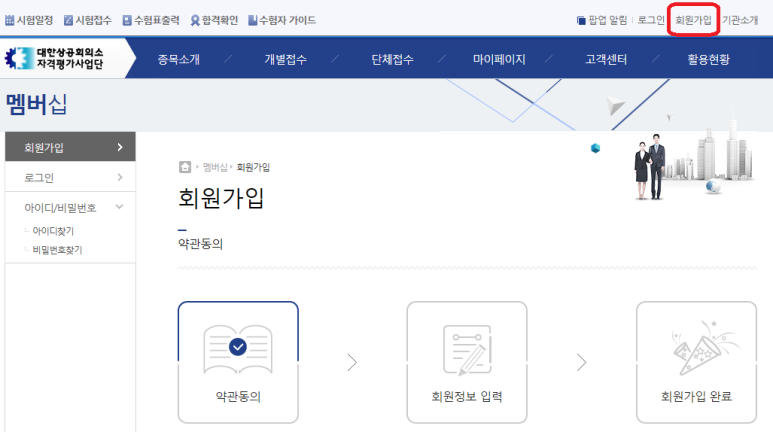Click the large 회원가입 page heading
Image resolution: width=773 pixels, height=432 pixels.
pyautogui.click(x=221, y=198)
